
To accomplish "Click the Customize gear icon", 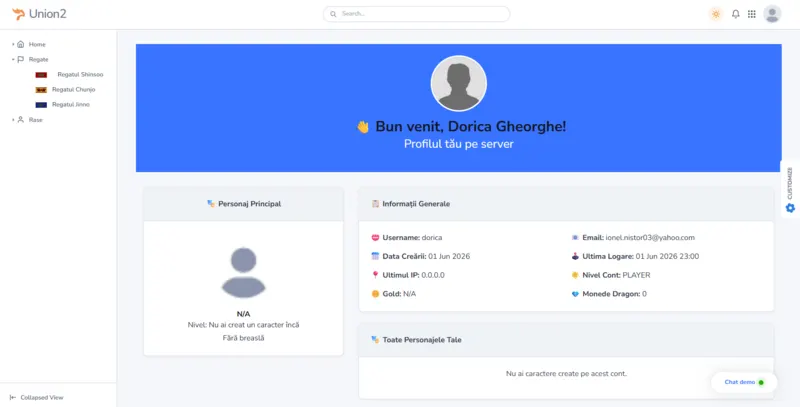I will coord(790,208).
